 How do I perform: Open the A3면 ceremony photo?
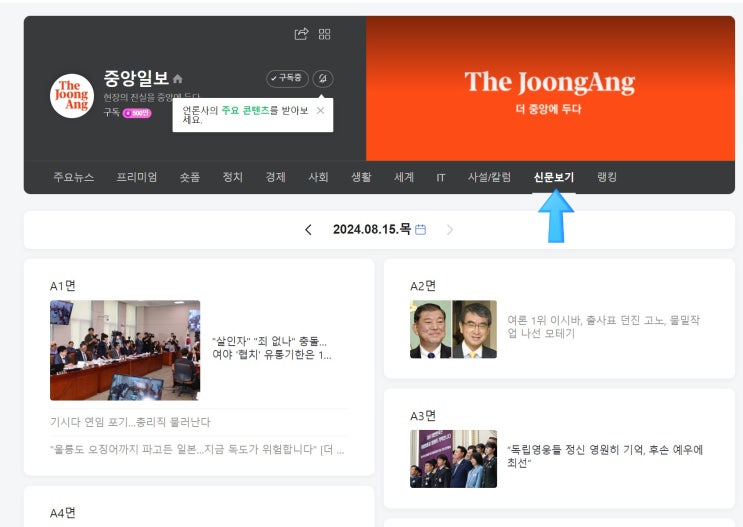click(453, 459)
